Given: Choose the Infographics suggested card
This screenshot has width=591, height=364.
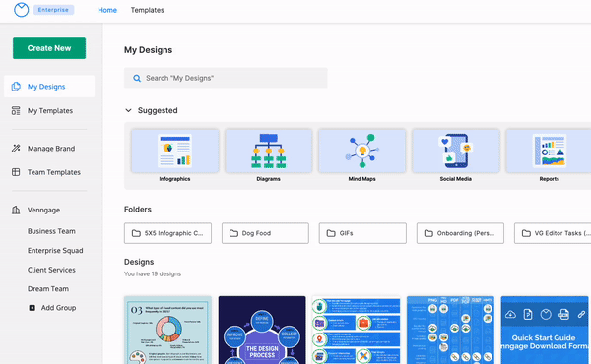Looking at the screenshot, I should click(x=175, y=151).
